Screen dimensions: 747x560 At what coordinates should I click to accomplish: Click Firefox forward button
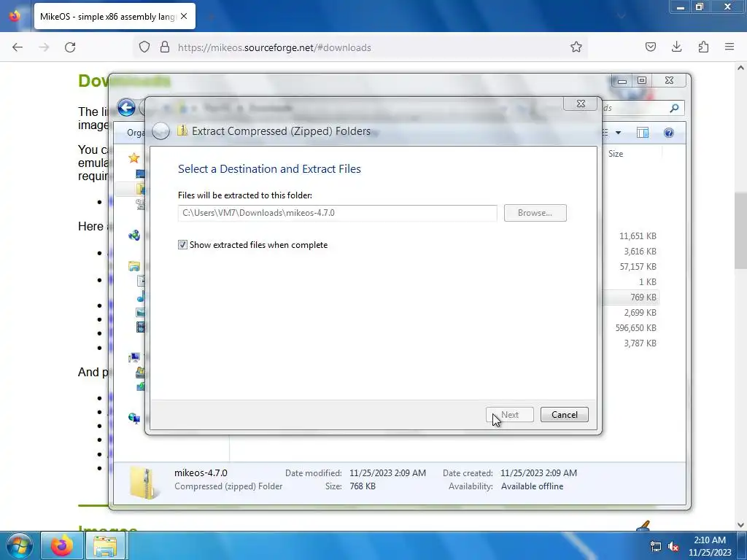[44, 47]
